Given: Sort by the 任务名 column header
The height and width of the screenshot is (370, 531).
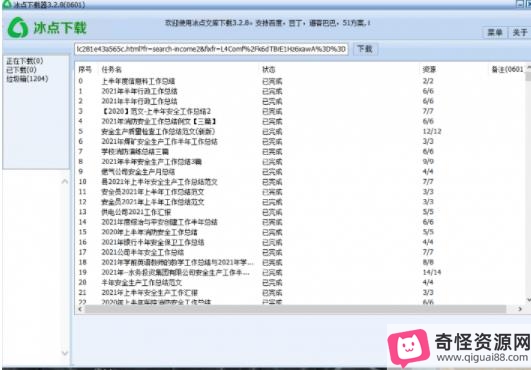Looking at the screenshot, I should point(111,69).
